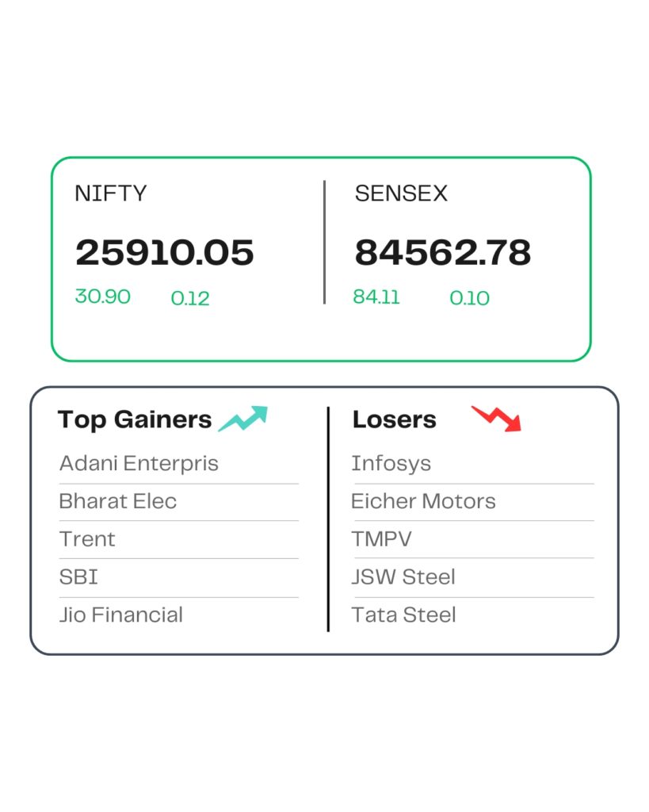649x812 pixels.
Task: Click the Top Gainers heading
Action: click(135, 419)
